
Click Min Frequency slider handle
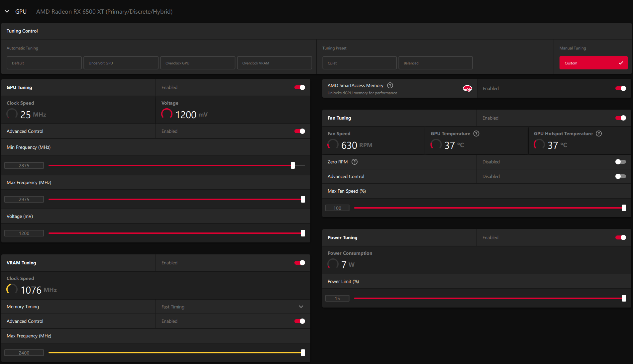coord(293,165)
